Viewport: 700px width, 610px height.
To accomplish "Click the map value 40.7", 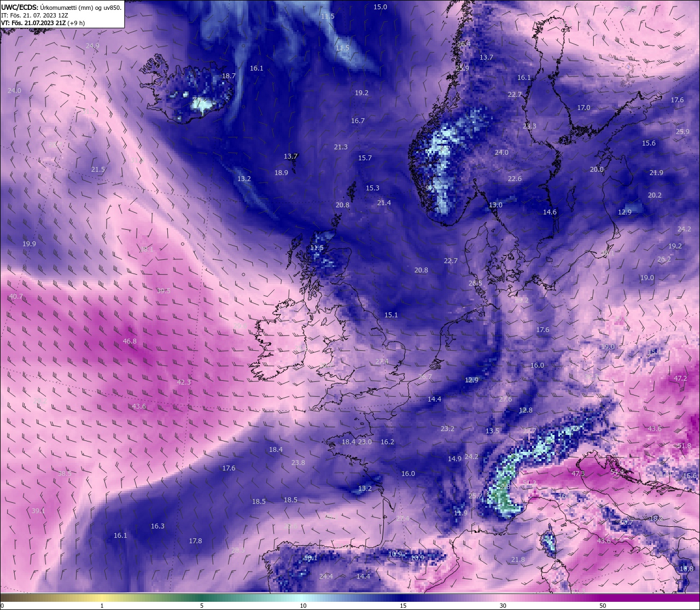I will tap(16, 297).
